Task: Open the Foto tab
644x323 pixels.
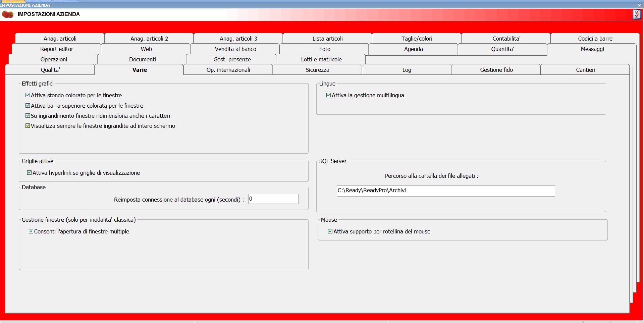Action: (x=325, y=49)
